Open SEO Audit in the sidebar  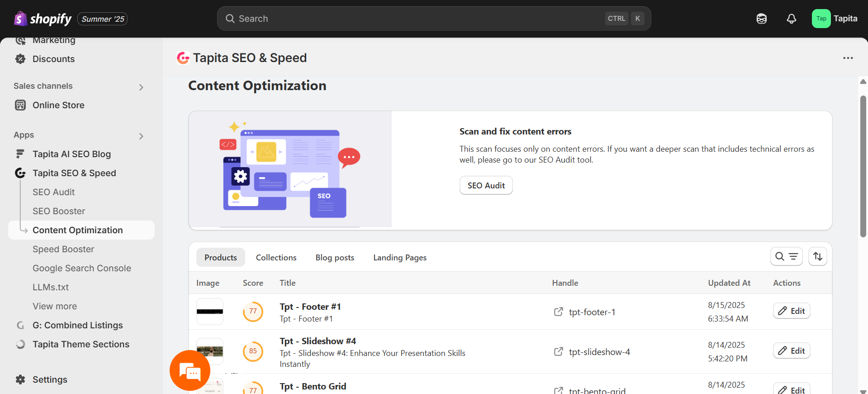[53, 192]
